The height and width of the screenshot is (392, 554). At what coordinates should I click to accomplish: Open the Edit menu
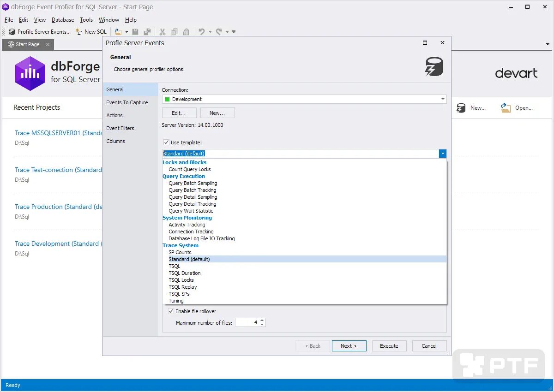[x=24, y=20]
